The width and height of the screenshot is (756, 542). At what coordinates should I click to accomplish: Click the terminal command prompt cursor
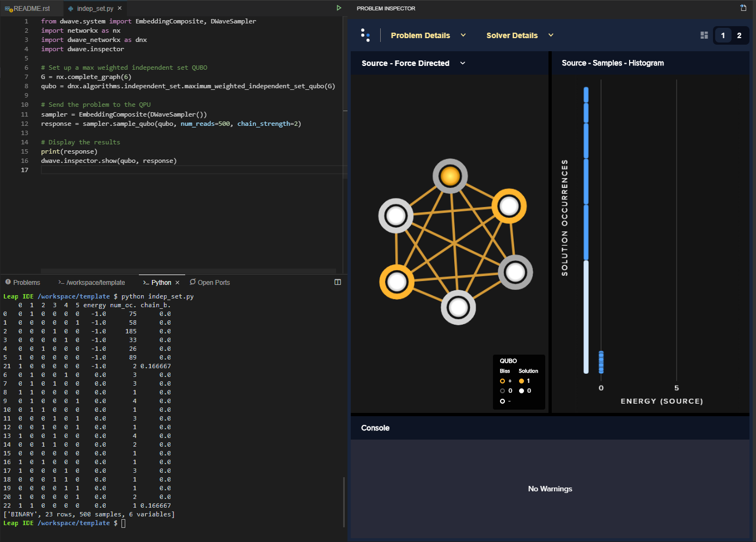124,523
